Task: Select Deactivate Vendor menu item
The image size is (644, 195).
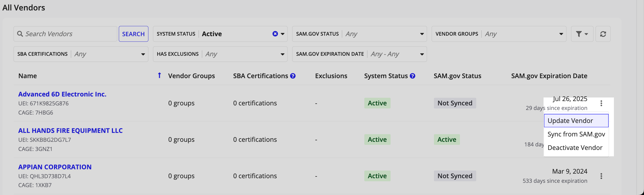Action: pyautogui.click(x=576, y=148)
